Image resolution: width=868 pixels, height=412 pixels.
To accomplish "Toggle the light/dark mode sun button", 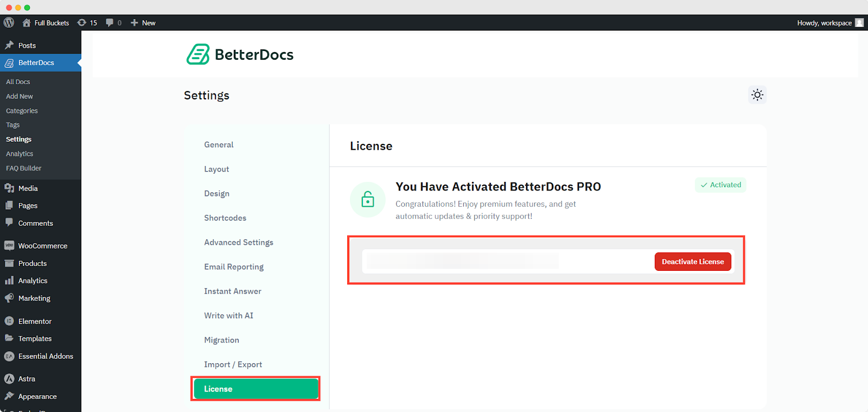I will point(757,95).
